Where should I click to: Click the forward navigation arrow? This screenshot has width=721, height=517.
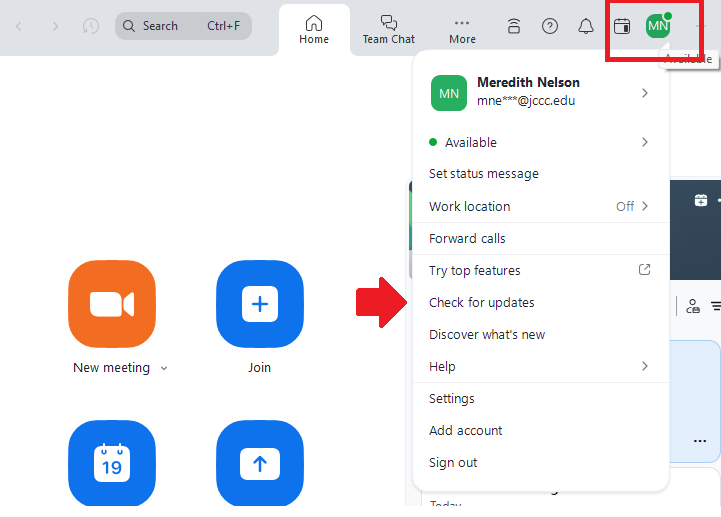coord(55,26)
